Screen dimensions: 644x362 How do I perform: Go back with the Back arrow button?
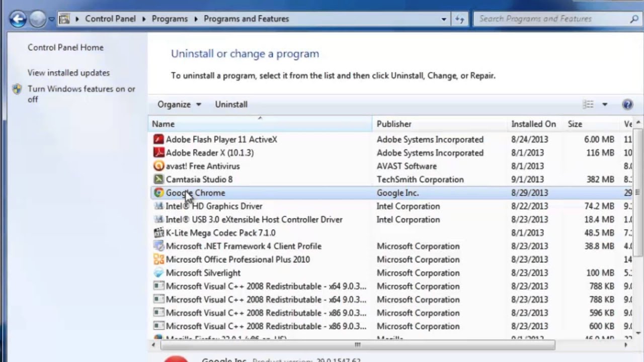18,19
